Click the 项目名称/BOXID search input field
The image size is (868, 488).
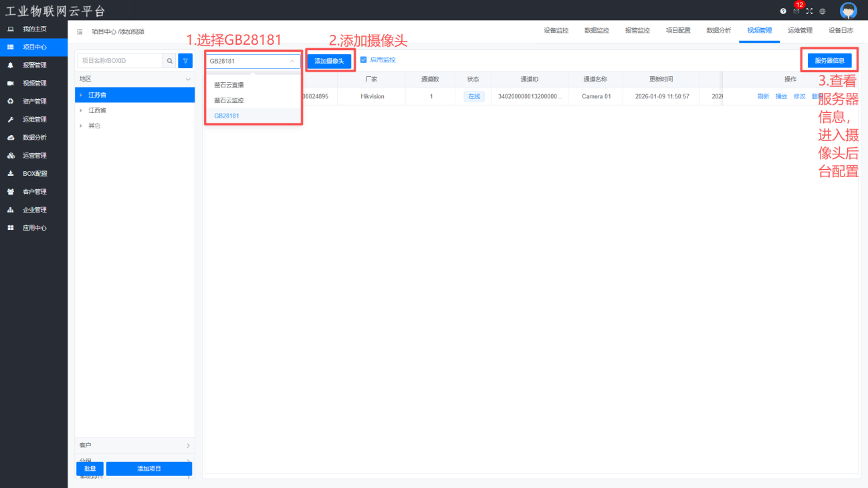tap(120, 61)
